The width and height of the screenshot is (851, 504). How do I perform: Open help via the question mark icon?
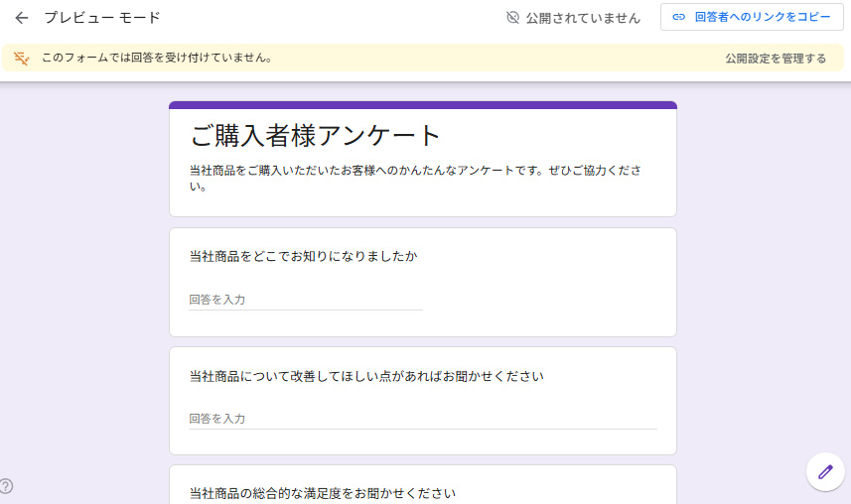pyautogui.click(x=6, y=486)
